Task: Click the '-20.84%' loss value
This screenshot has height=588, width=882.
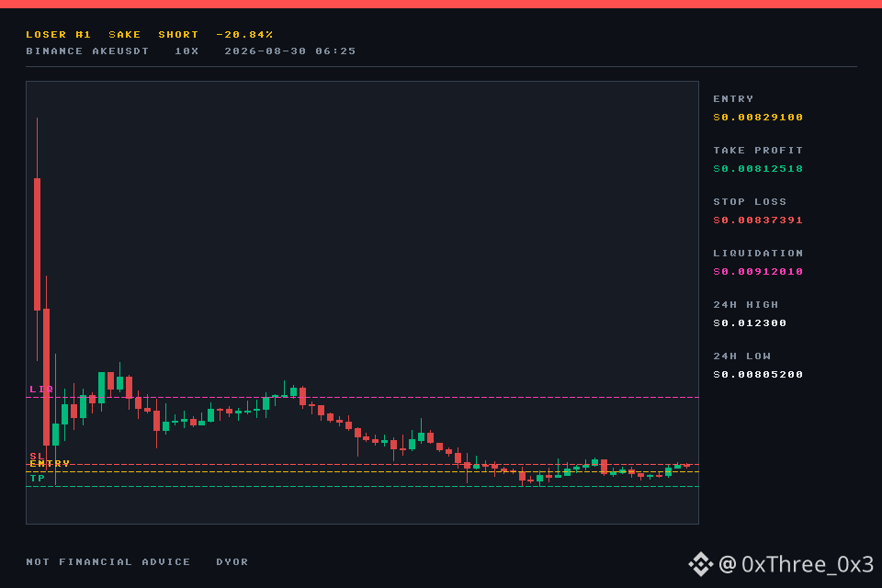Action: coord(244,35)
